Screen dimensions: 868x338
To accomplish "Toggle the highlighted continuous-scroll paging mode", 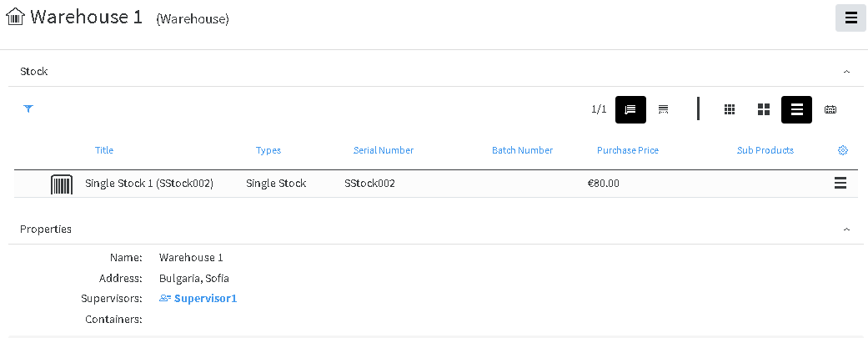I will click(x=630, y=109).
